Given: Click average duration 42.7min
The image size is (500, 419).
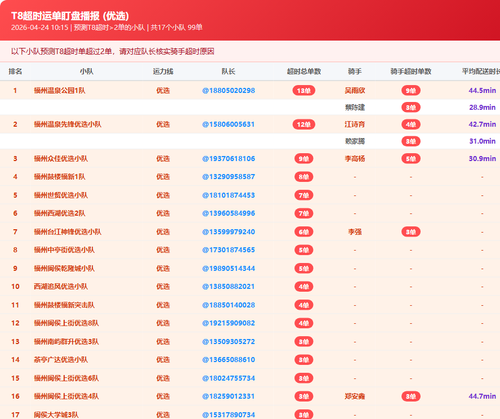Looking at the screenshot, I should tap(482, 124).
